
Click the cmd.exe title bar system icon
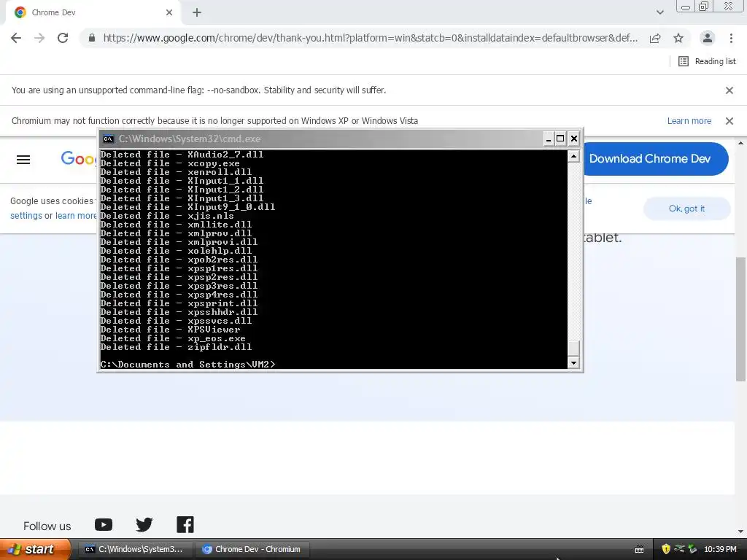coord(109,139)
